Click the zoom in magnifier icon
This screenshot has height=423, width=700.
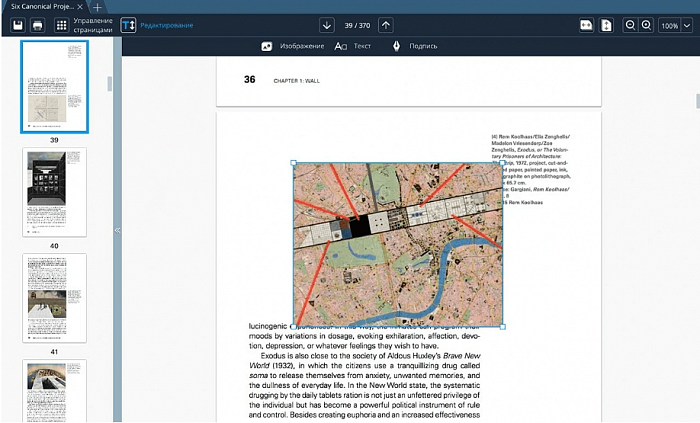[647, 25]
